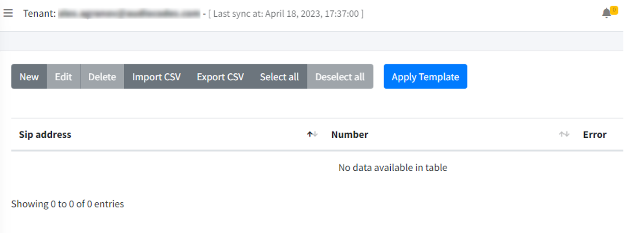644x233 pixels.
Task: Click Export CSV in the toolbar
Action: point(220,77)
